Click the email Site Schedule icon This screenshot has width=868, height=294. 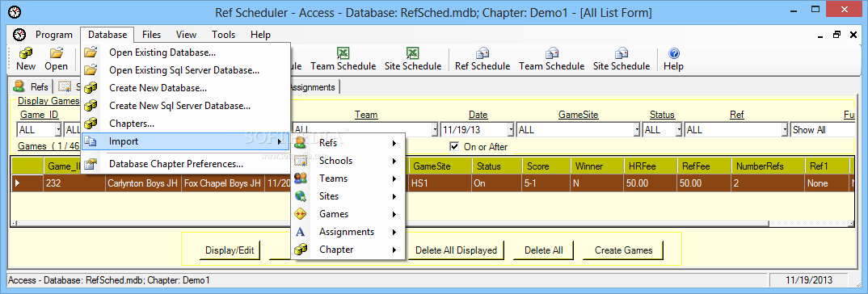622,53
